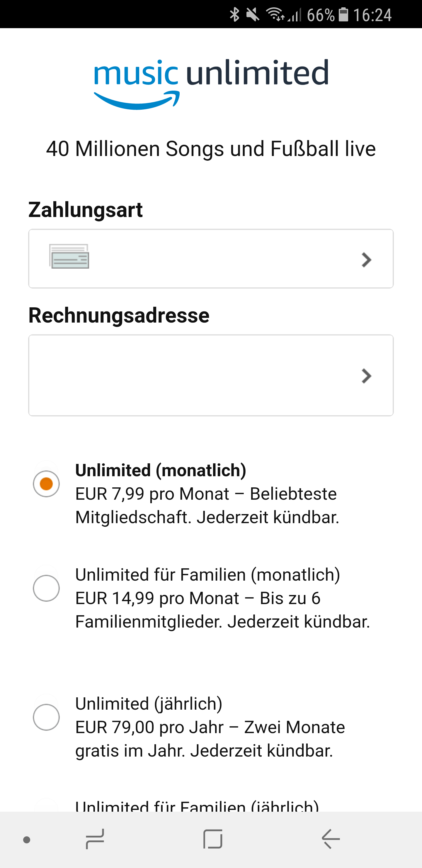Choose the Unlimited (jährlich) radio option

tap(47, 717)
